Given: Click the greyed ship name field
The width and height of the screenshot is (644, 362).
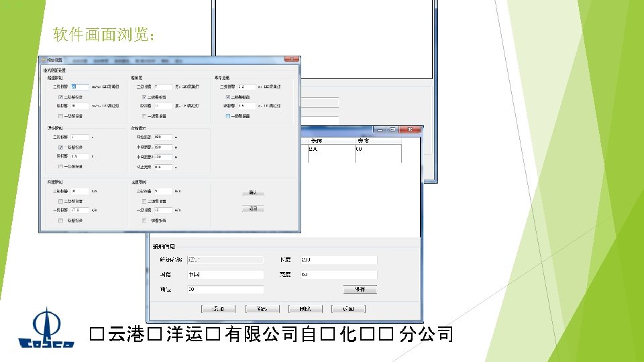Looking at the screenshot, I should click(x=225, y=260).
